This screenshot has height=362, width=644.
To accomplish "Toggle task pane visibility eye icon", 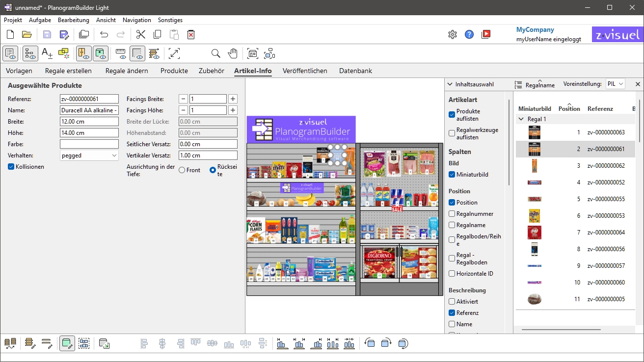I will tap(10, 53).
